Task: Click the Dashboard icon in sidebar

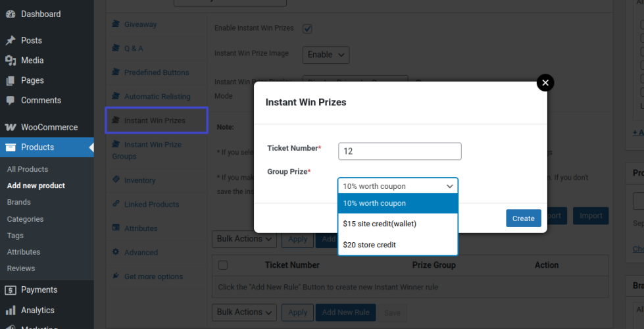Action: (x=11, y=14)
